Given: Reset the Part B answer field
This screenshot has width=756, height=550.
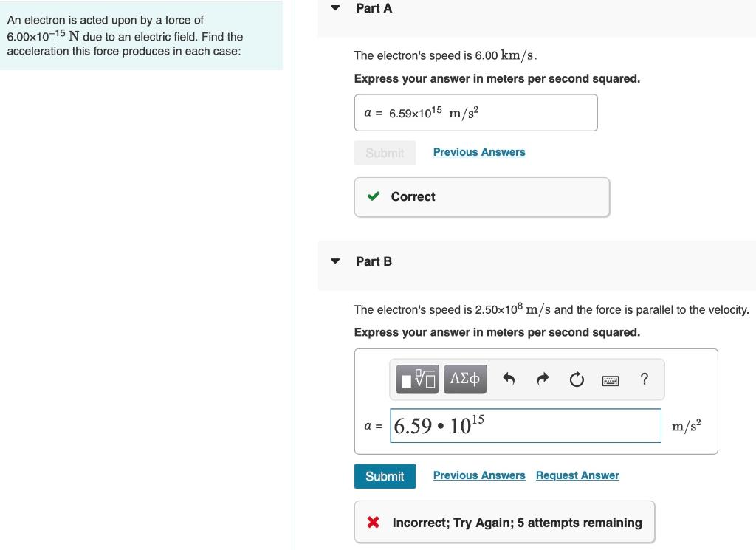Looking at the screenshot, I should click(x=577, y=379).
